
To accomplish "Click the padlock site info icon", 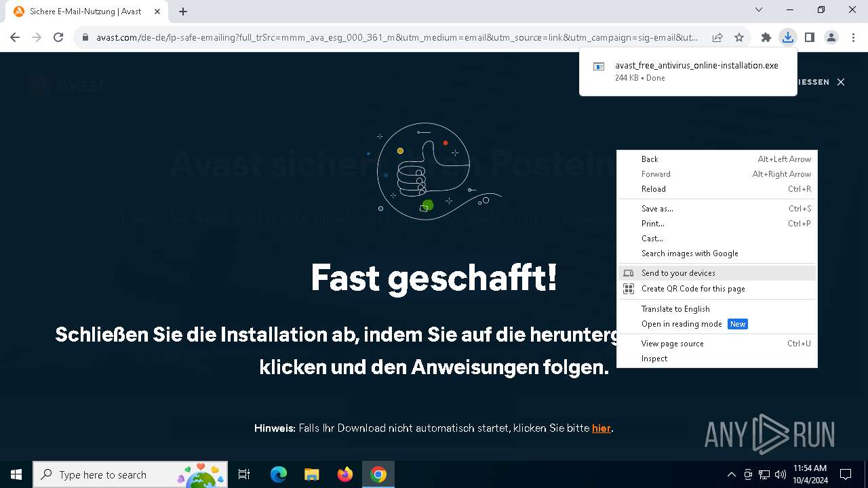I will pyautogui.click(x=85, y=38).
